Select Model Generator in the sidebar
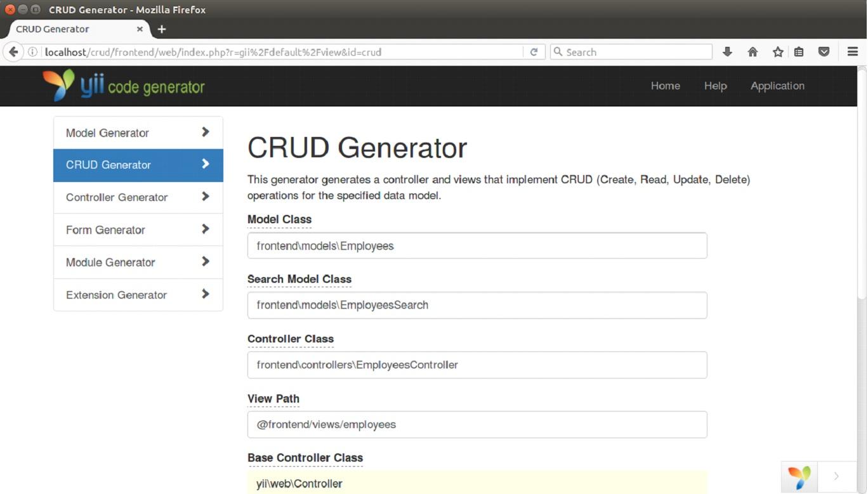Screen dimensions: 868x494 (138, 133)
